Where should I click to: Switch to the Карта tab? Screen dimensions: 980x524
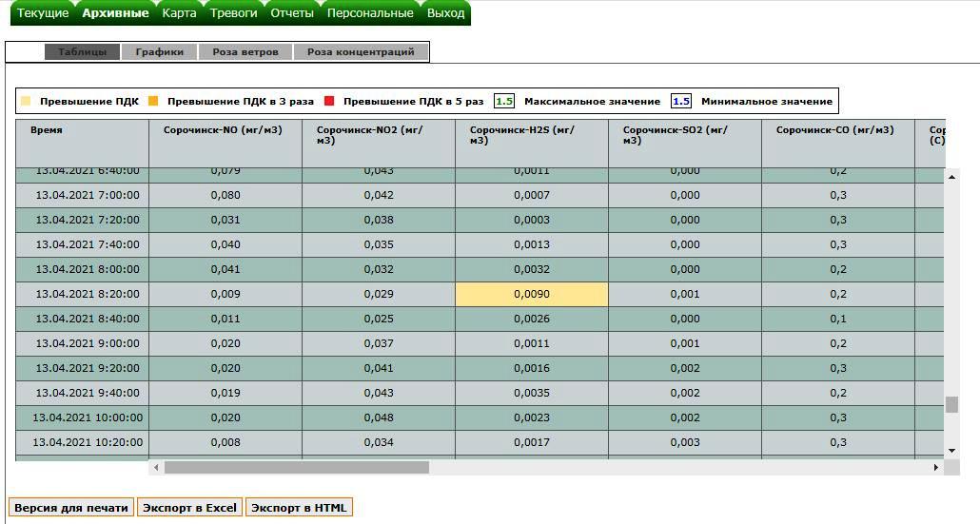point(179,13)
